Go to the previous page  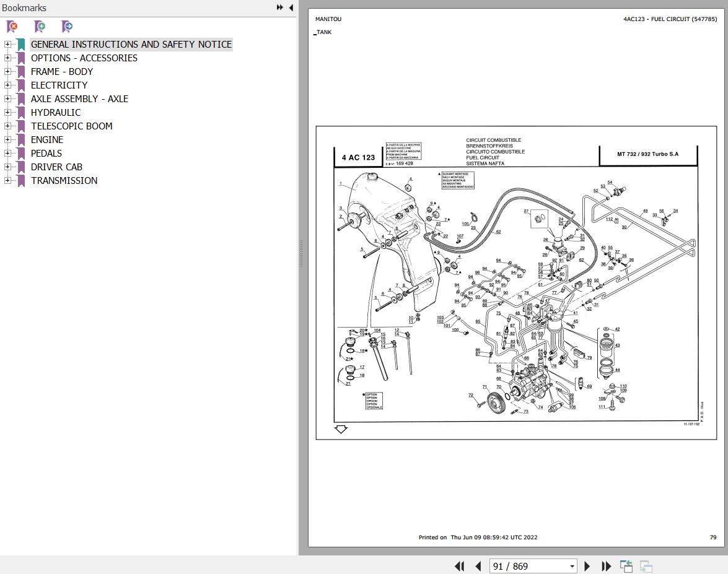pos(478,566)
